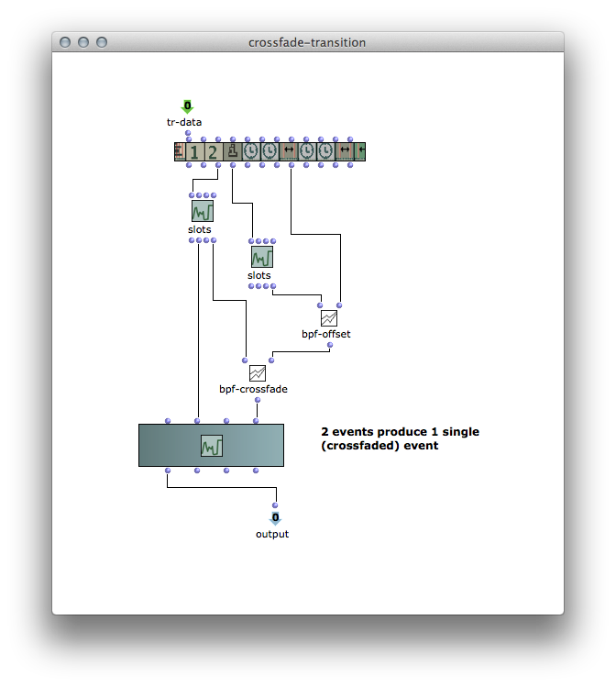Click the number 2 icon in the tr-data box

point(214,151)
